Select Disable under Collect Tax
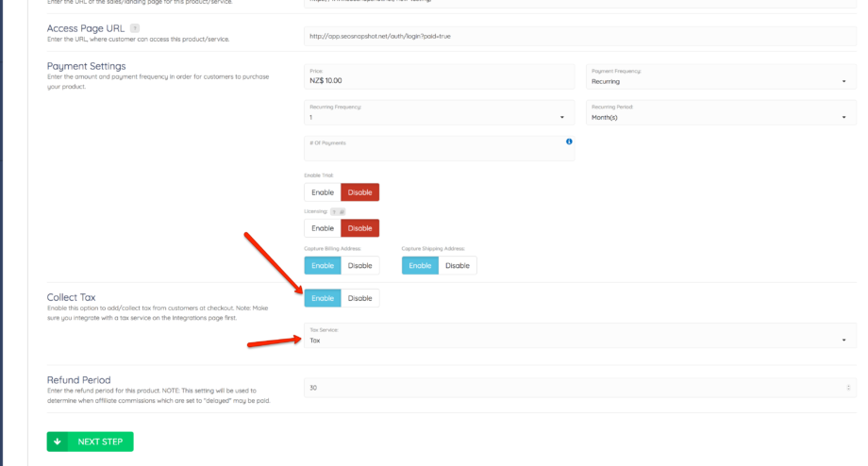Screen dimensions: 868x466 [359, 298]
